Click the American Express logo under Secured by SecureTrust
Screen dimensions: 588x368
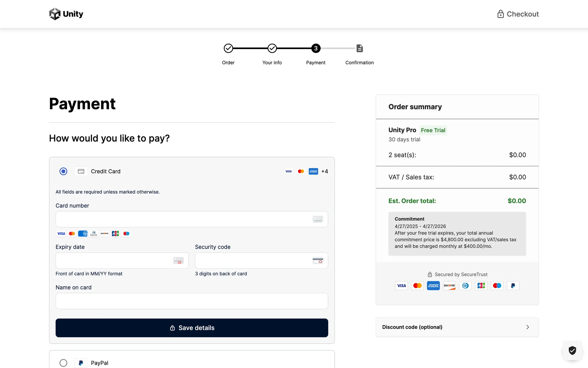pos(433,286)
